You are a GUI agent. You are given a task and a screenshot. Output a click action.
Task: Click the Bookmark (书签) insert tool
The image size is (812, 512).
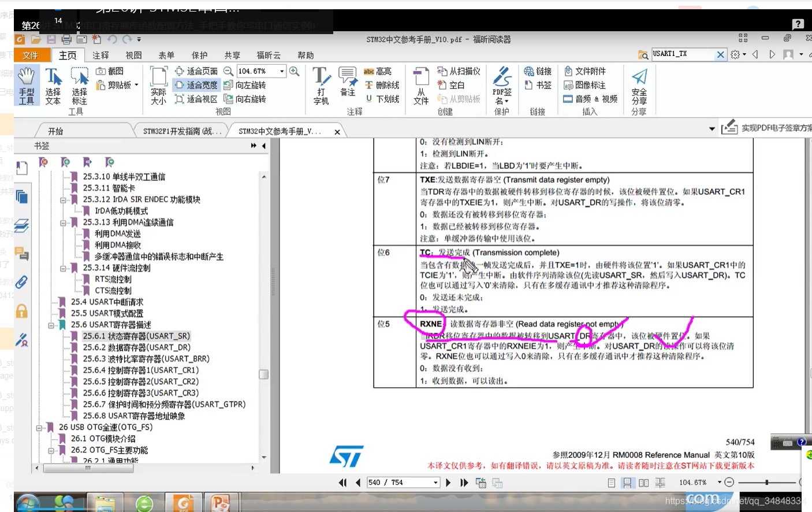click(538, 85)
